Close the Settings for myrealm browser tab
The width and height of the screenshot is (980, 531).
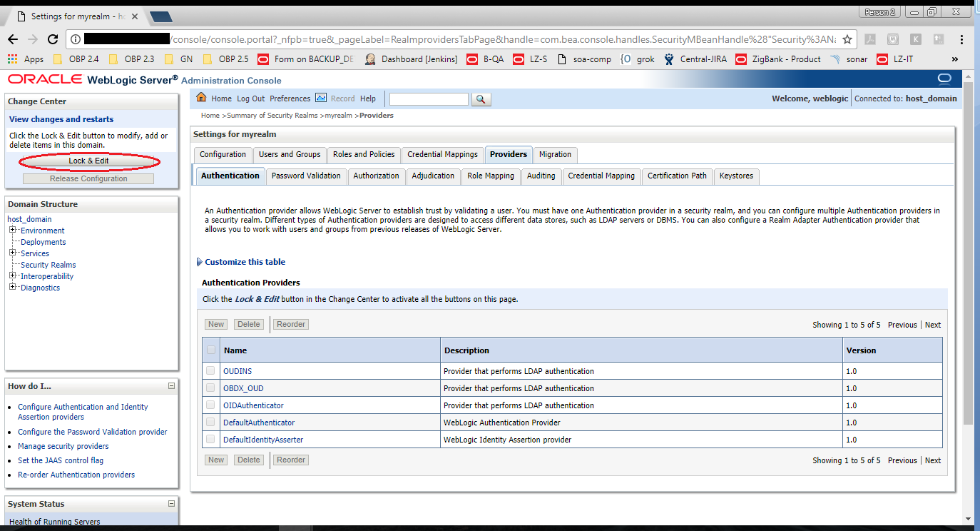pyautogui.click(x=136, y=16)
